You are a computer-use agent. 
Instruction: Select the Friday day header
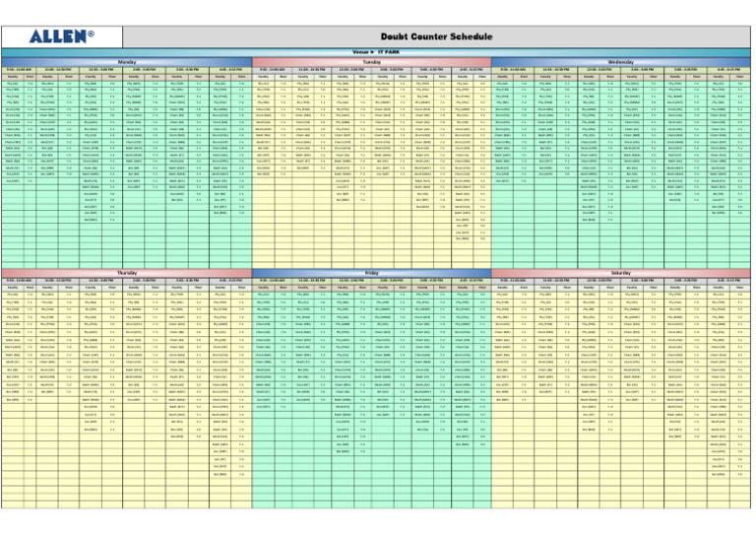coord(371,273)
